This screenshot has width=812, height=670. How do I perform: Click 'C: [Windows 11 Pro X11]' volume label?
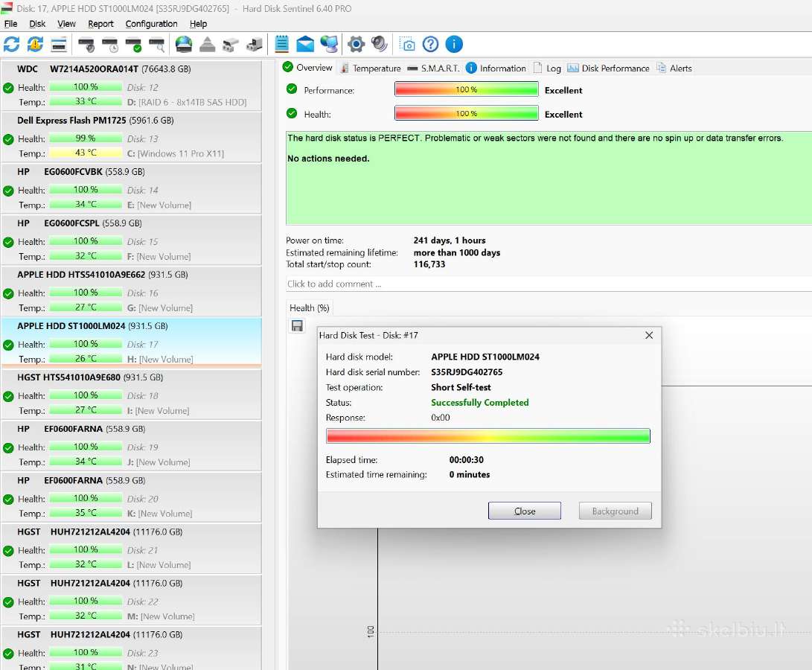click(176, 153)
